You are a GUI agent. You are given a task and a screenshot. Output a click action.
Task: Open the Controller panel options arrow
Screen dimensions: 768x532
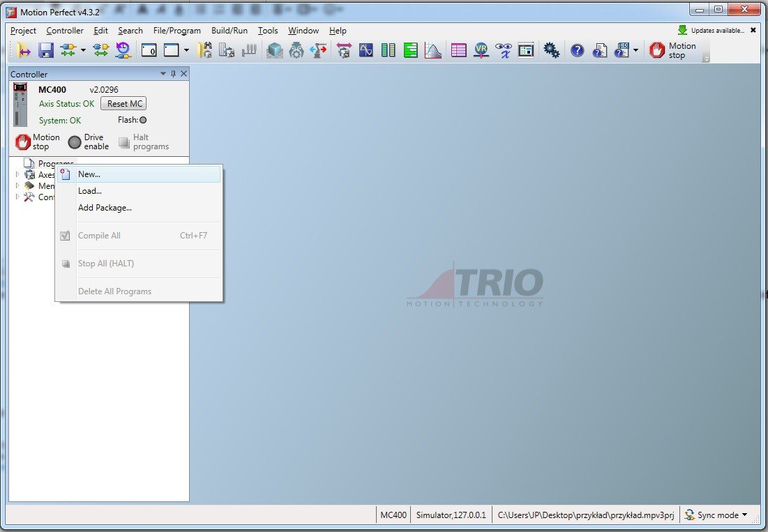click(x=163, y=74)
